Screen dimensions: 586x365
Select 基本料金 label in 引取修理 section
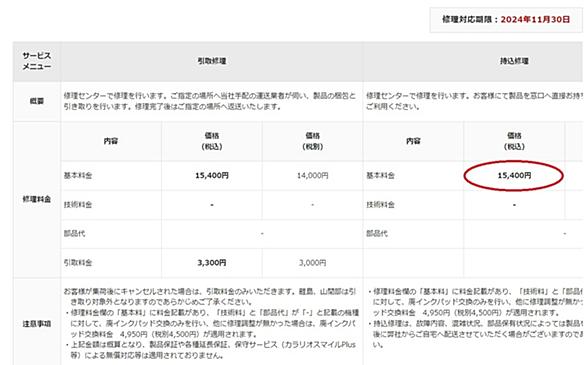point(78,175)
